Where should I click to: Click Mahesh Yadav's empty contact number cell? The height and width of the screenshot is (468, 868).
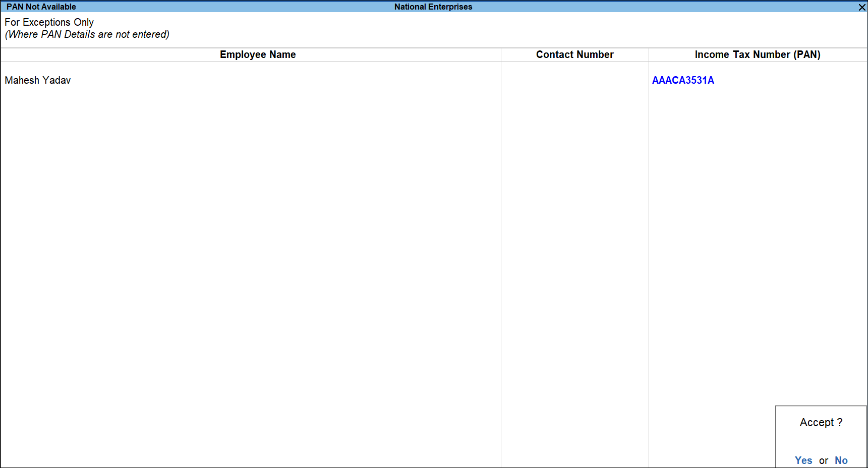pos(574,80)
